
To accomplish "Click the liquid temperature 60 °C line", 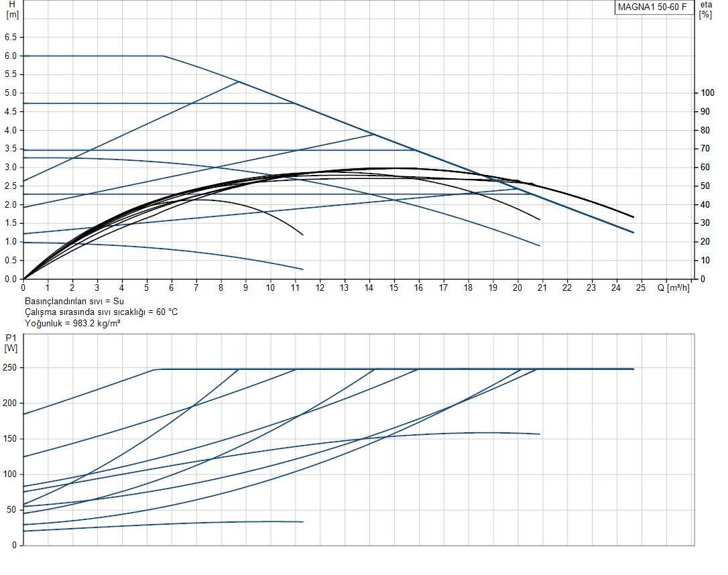I will [x=101, y=312].
